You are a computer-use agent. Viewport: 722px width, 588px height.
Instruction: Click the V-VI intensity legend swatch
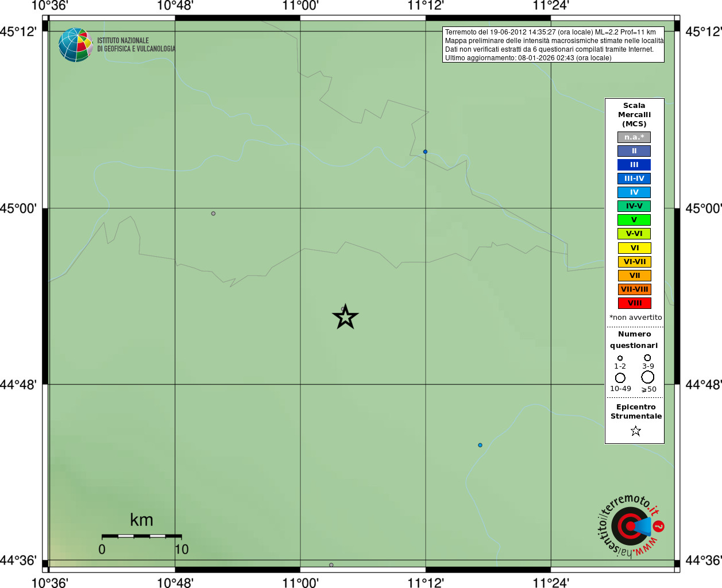[634, 234]
